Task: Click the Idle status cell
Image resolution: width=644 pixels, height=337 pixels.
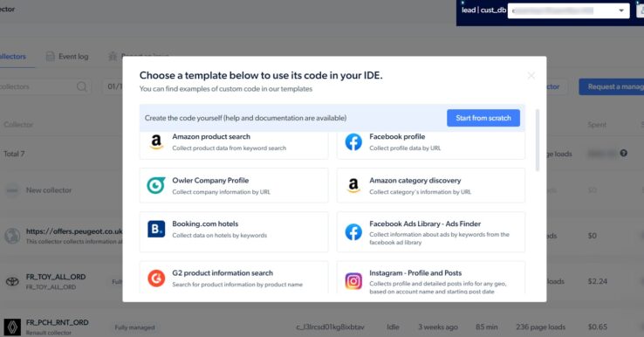Action: (393, 327)
